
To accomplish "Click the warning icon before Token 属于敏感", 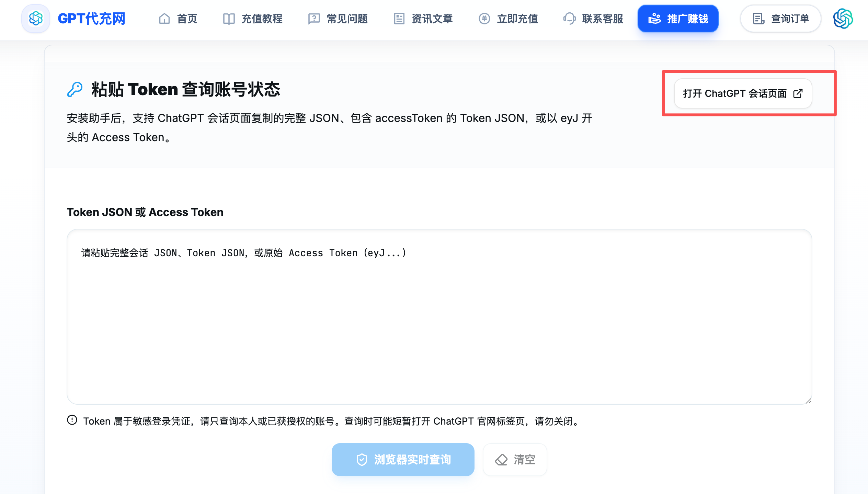I will coord(72,420).
